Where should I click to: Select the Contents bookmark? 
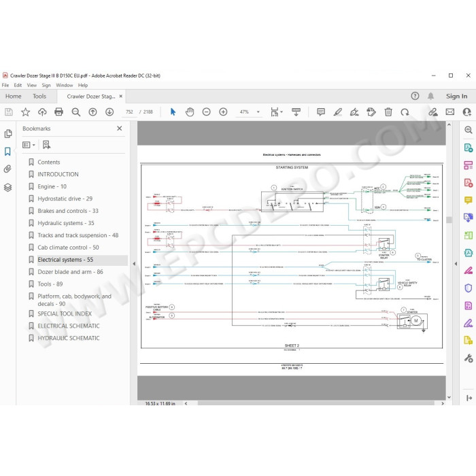pos(48,162)
